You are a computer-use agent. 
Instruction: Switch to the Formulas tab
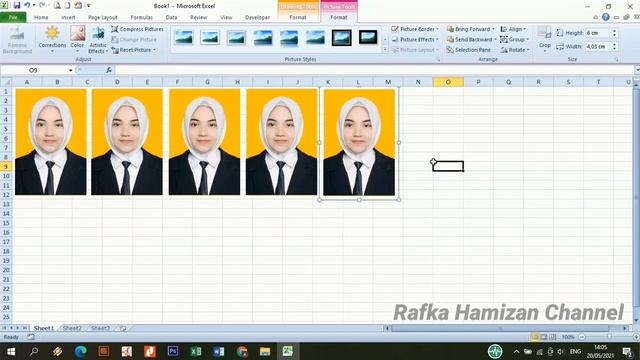141,17
